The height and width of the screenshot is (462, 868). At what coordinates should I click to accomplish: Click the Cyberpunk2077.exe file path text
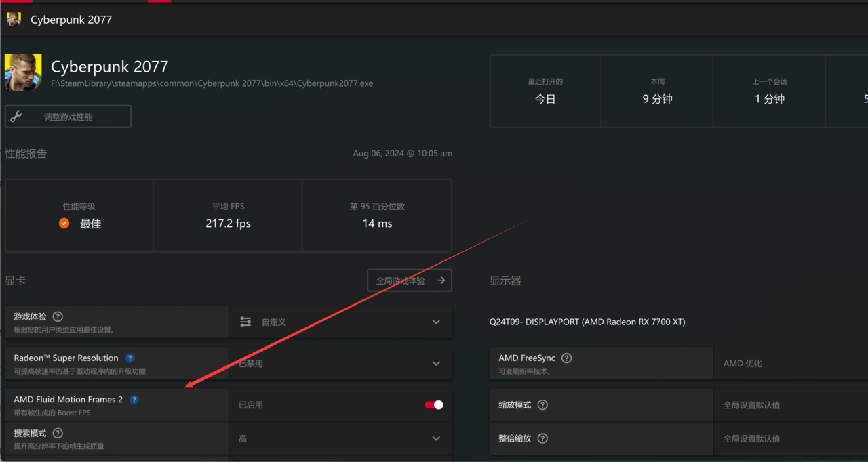pos(212,83)
